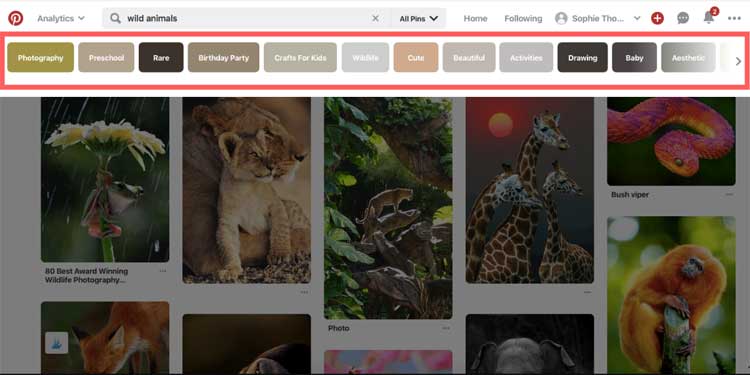This screenshot has height=375, width=750.
Task: Select the Aesthetic filter chip
Action: point(688,57)
